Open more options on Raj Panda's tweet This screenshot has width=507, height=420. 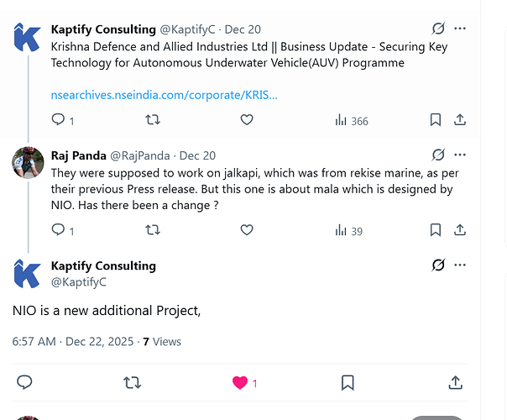[460, 155]
